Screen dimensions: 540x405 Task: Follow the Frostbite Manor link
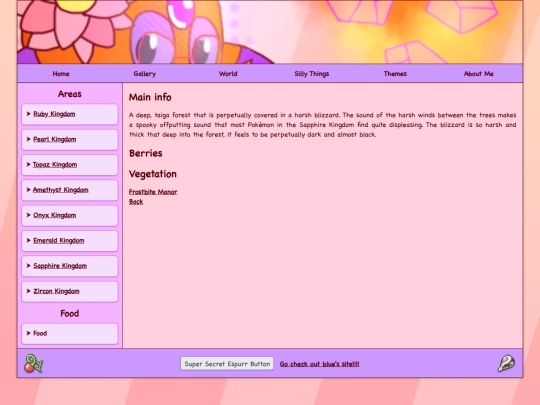pyautogui.click(x=153, y=192)
